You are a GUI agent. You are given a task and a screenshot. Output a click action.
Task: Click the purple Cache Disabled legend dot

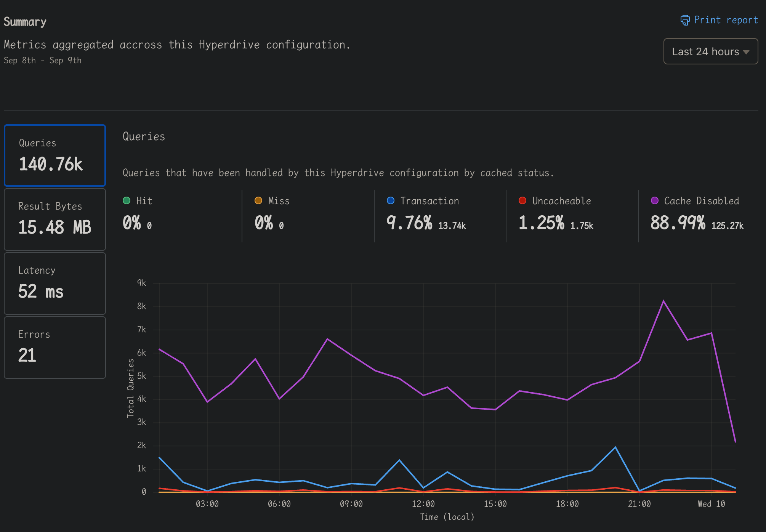pos(655,200)
